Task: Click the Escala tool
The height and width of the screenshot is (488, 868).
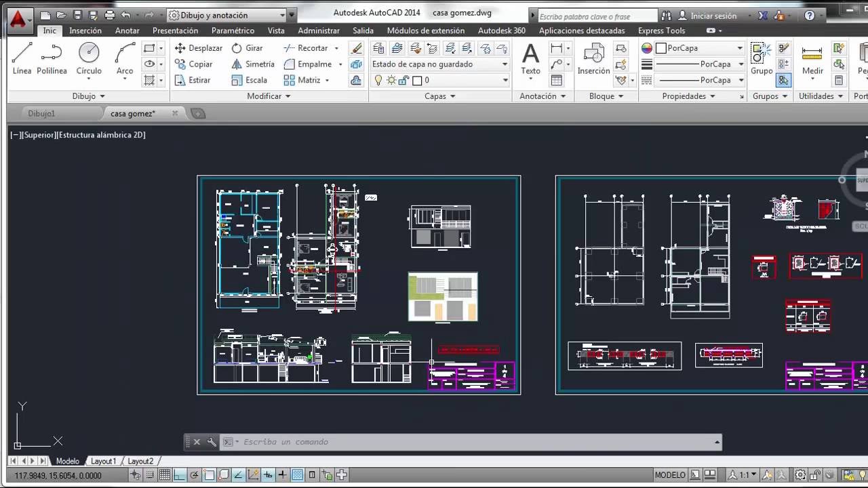Action: [249, 80]
